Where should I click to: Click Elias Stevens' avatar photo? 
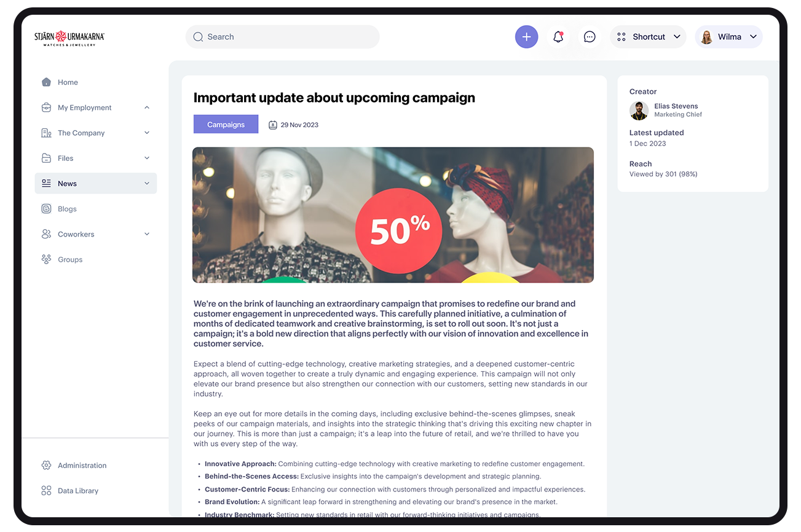[x=639, y=111]
